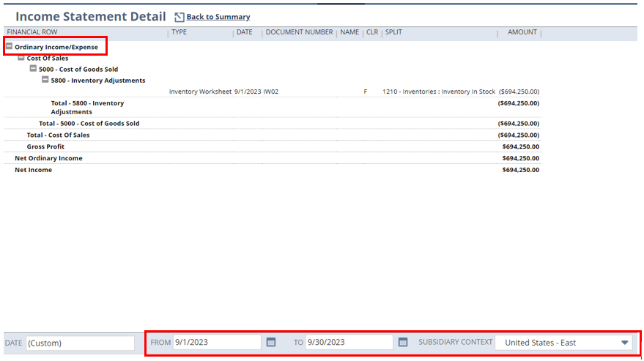This screenshot has height=361, width=644.
Task: Go back via Back to Summary link
Action: click(218, 17)
